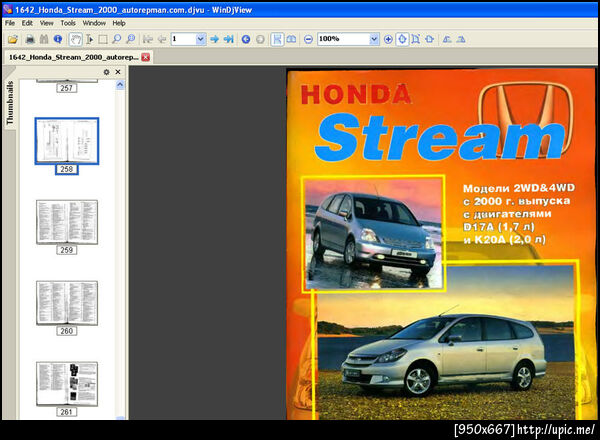
Task: Click the fit page icon
Action: tap(416, 39)
